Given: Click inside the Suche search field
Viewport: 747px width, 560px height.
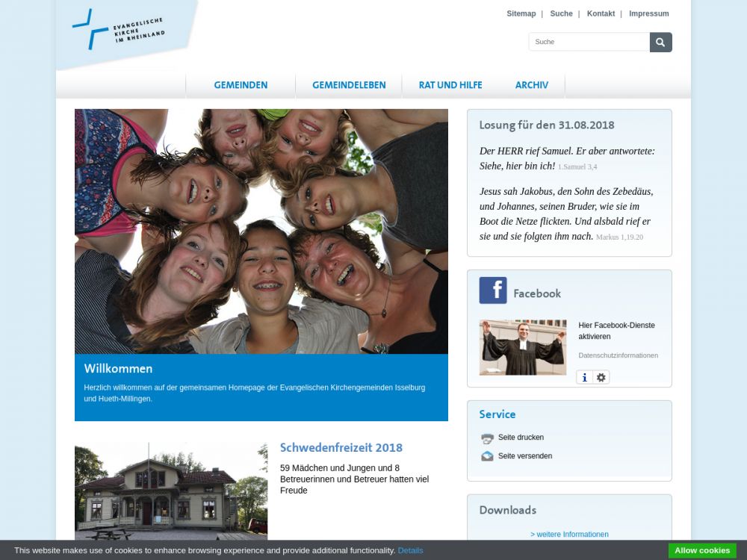Looking at the screenshot, I should 589,43.
